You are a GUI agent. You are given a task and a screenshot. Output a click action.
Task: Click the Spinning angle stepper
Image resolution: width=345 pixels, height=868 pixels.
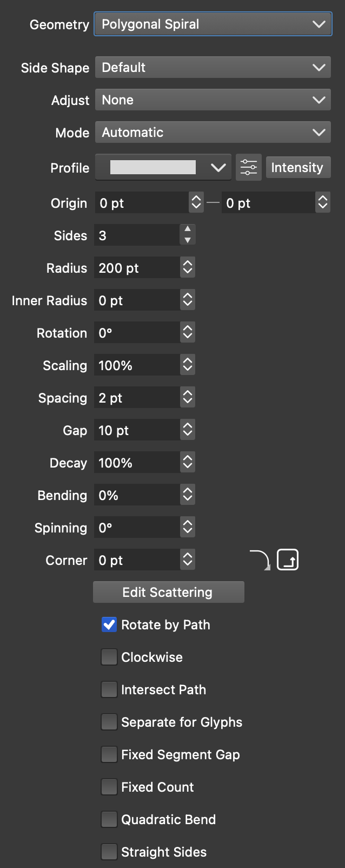[x=188, y=527]
